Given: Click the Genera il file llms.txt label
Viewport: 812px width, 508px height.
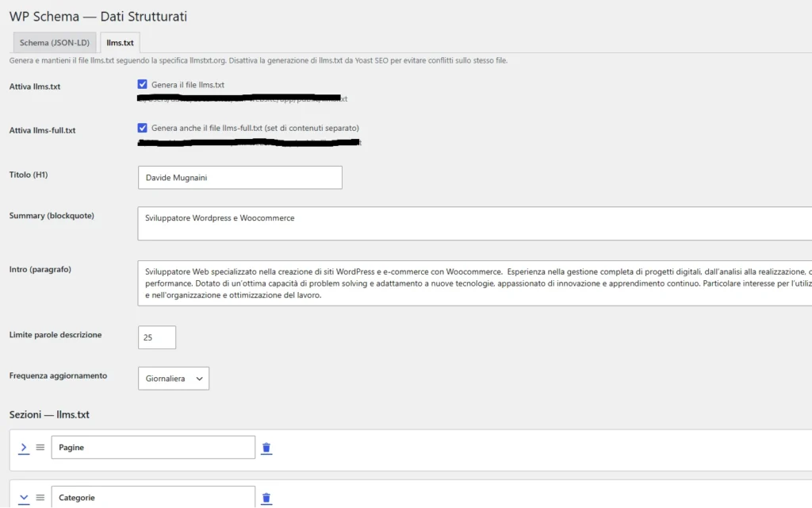Looking at the screenshot, I should click(x=188, y=84).
